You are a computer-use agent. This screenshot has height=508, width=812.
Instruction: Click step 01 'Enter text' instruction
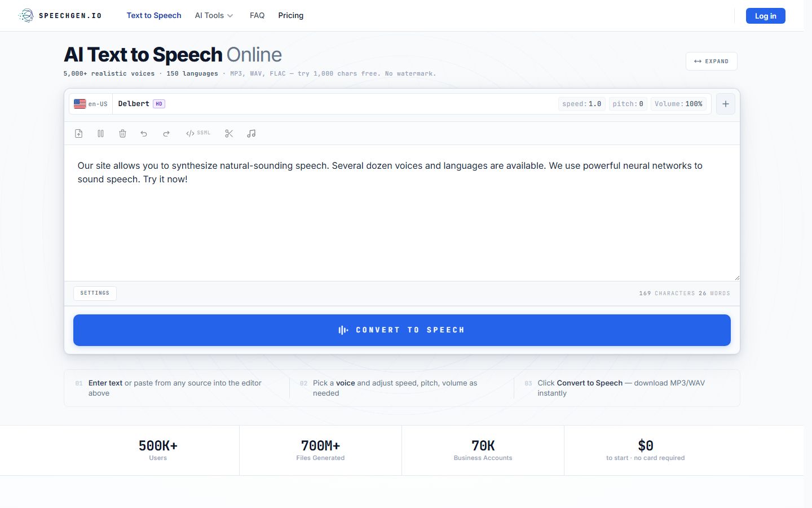176,388
